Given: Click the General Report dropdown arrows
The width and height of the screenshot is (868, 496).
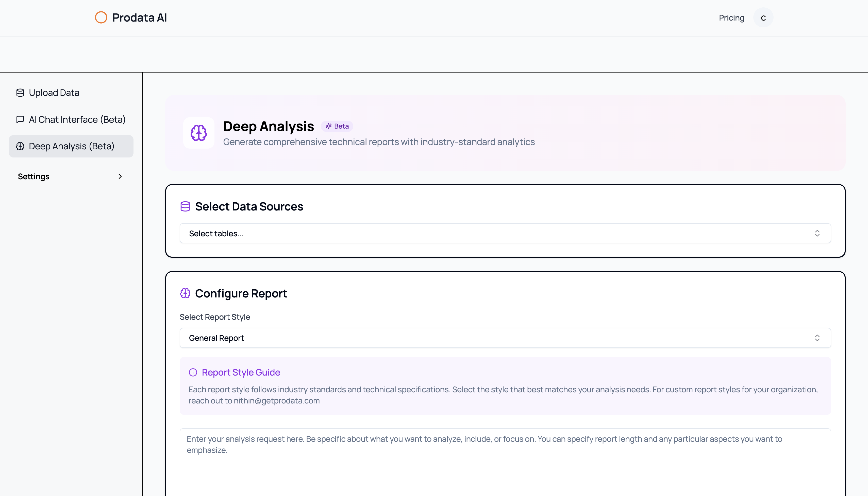Looking at the screenshot, I should point(817,338).
